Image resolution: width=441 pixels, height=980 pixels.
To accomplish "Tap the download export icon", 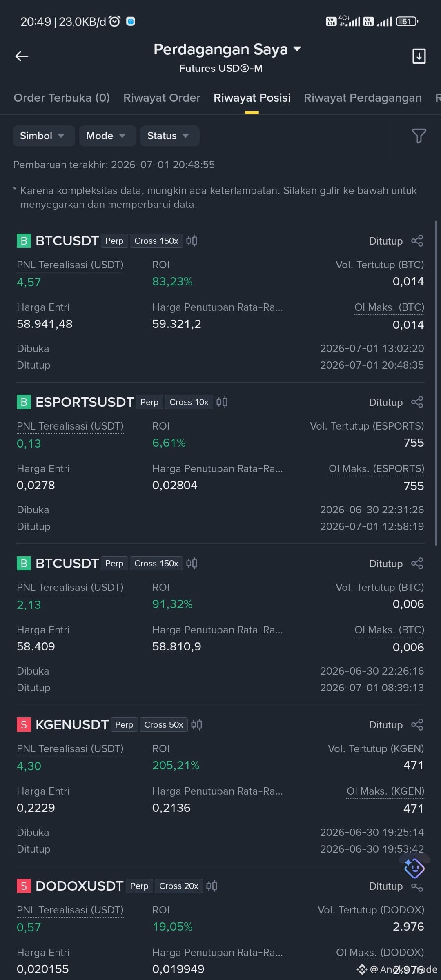I will (419, 56).
